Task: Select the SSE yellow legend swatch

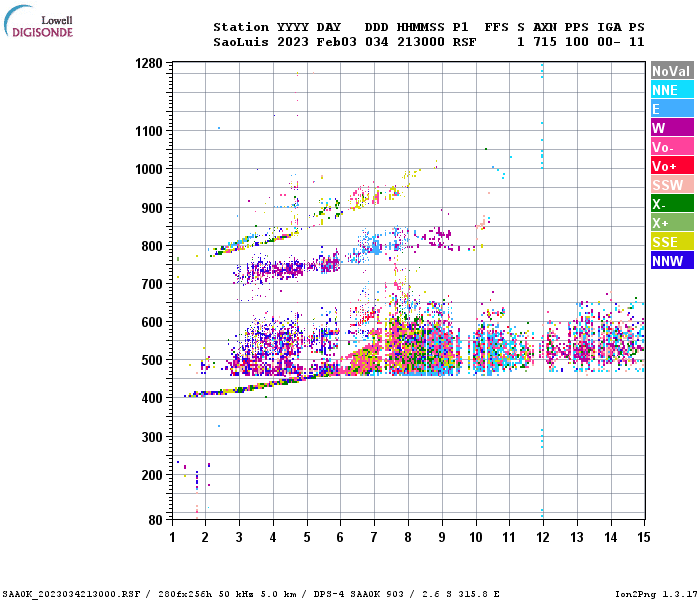Action: click(672, 242)
